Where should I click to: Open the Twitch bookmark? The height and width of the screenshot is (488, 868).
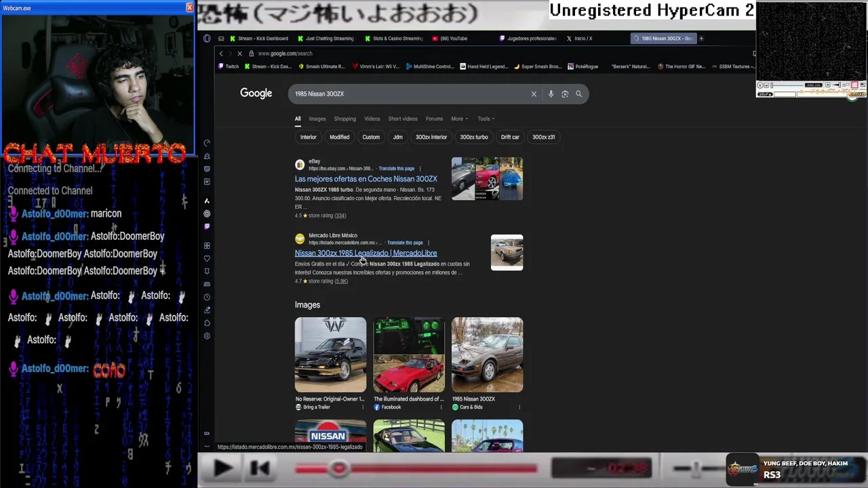click(x=229, y=66)
